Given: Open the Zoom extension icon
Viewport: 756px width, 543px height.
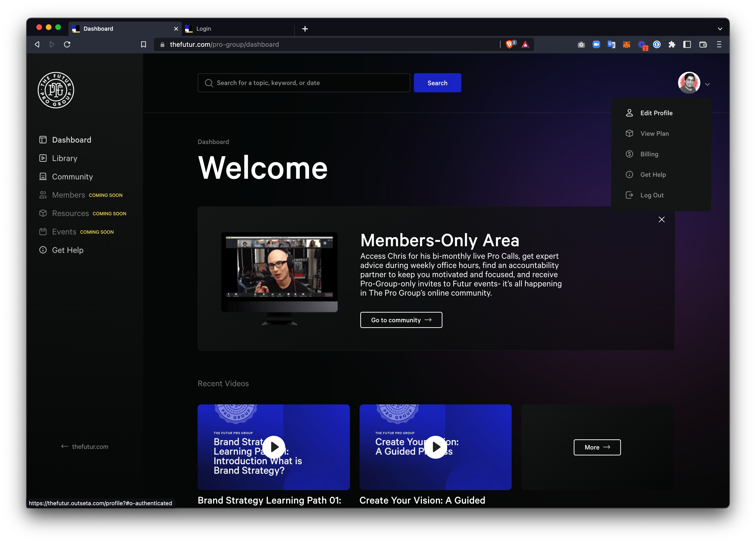Looking at the screenshot, I should [596, 44].
